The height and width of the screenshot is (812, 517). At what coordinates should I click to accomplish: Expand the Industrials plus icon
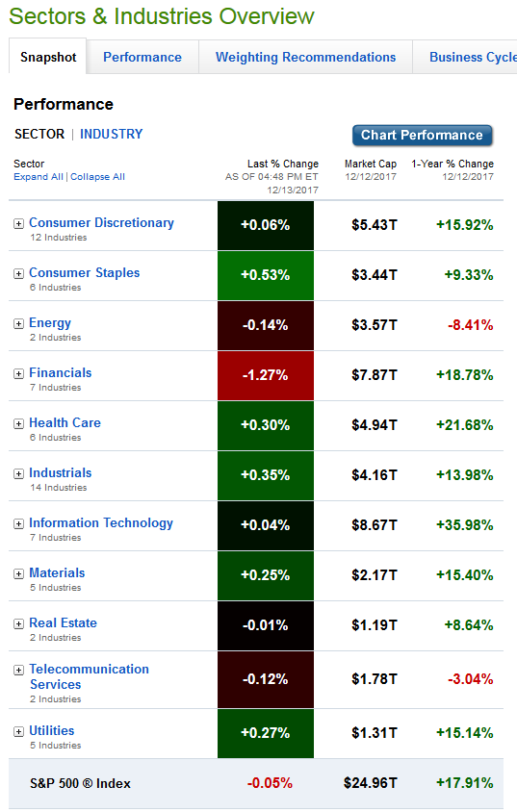[x=18, y=474]
